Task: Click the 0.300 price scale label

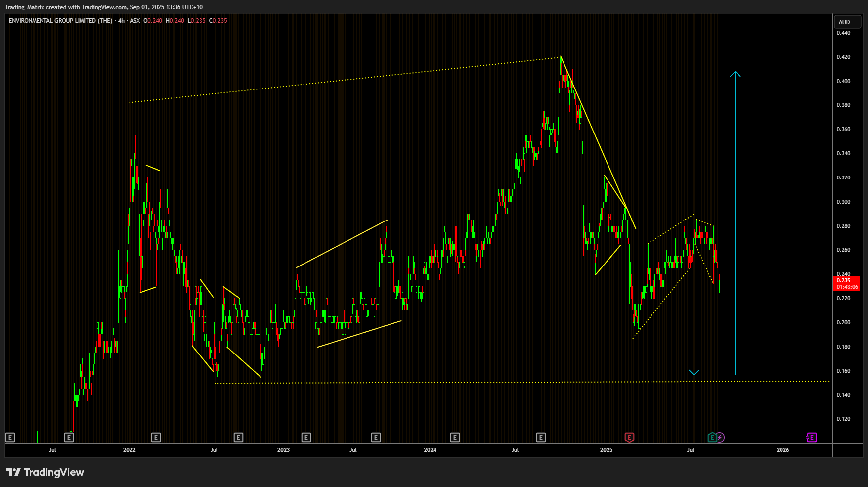Action: (x=843, y=202)
